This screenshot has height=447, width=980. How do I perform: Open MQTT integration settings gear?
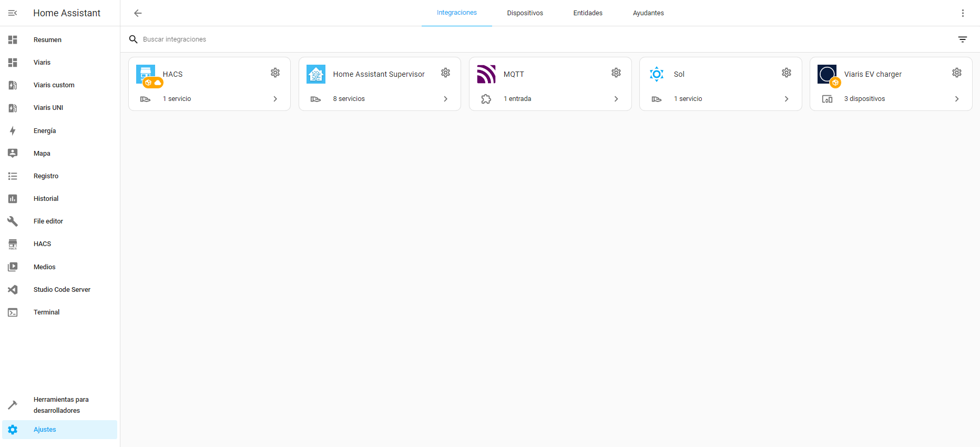[x=616, y=73]
